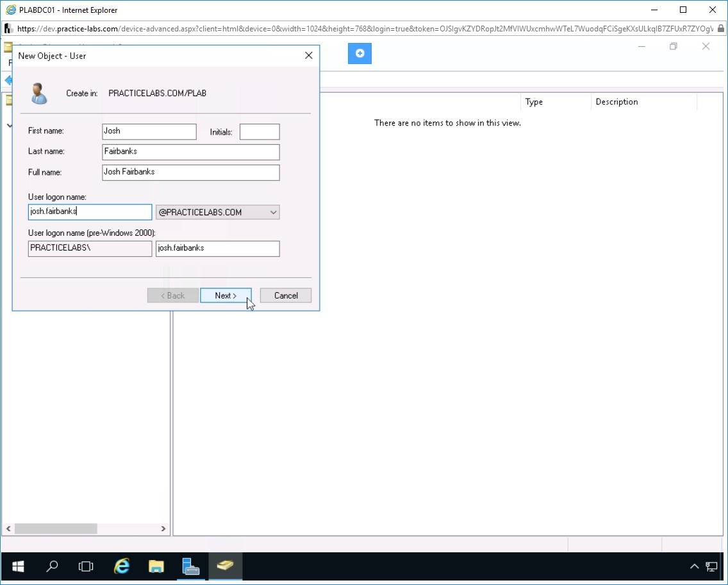Click the PRACTICELABS\ domain prefix field
Viewport: 728px width, 585px height.
[x=90, y=249]
